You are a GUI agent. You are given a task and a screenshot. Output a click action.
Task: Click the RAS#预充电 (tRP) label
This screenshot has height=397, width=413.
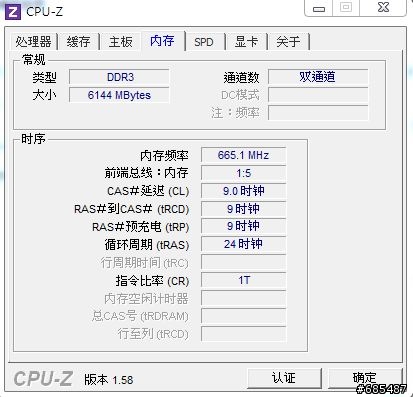(140, 227)
